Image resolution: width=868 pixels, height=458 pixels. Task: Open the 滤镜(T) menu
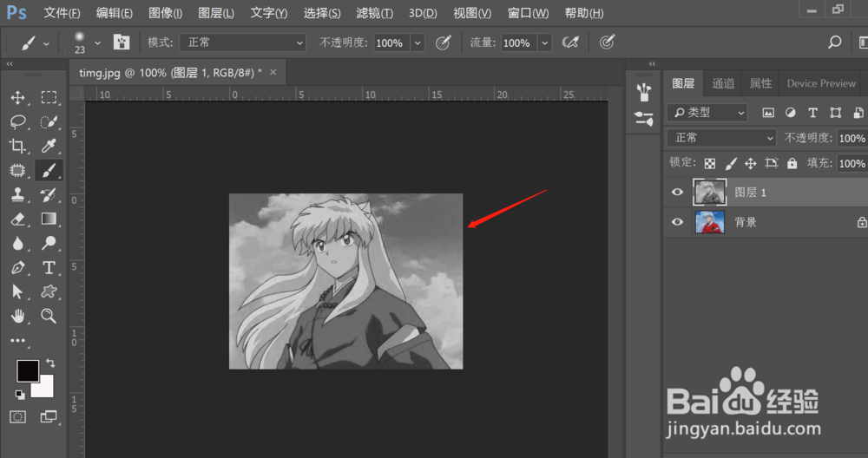[374, 13]
